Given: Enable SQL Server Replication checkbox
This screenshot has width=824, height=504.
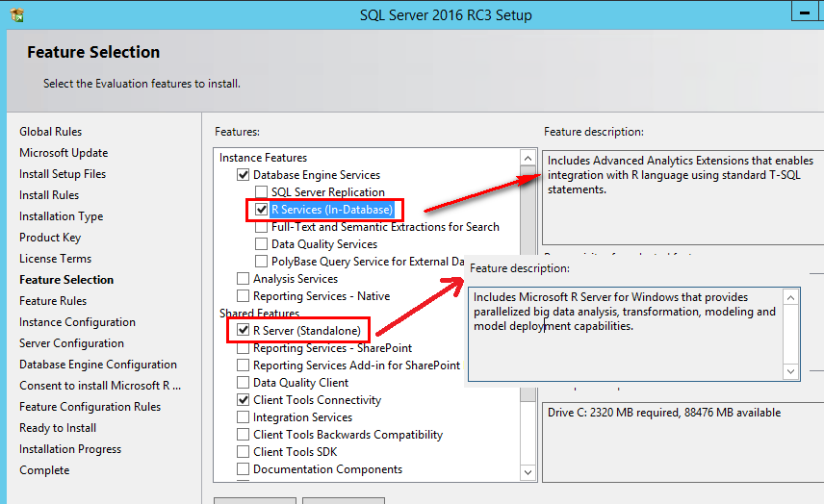Looking at the screenshot, I should pos(261,192).
